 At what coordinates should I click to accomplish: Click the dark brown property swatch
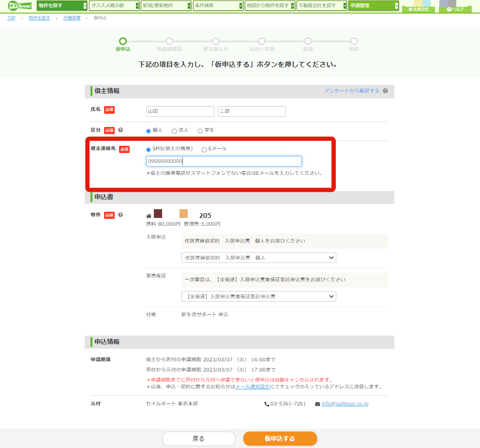158,214
